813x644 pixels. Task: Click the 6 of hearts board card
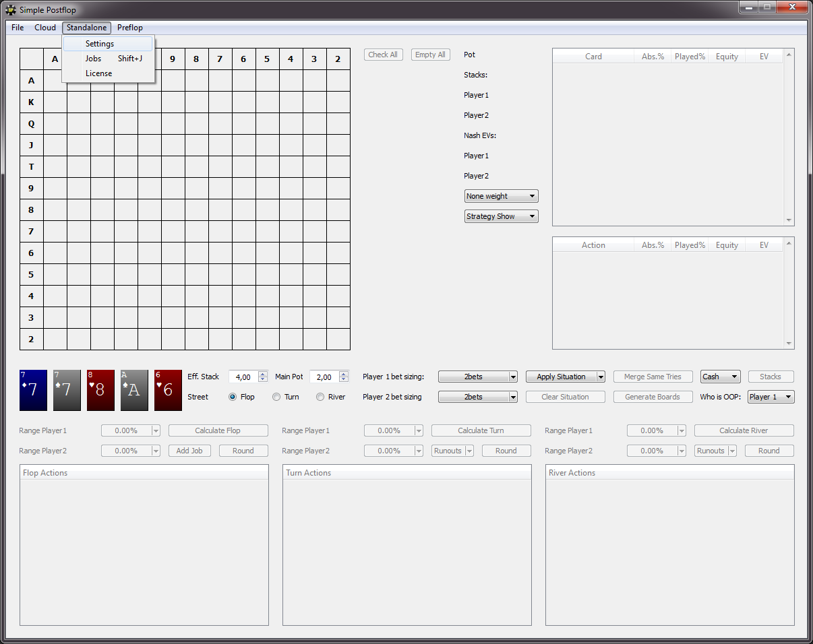pos(168,390)
